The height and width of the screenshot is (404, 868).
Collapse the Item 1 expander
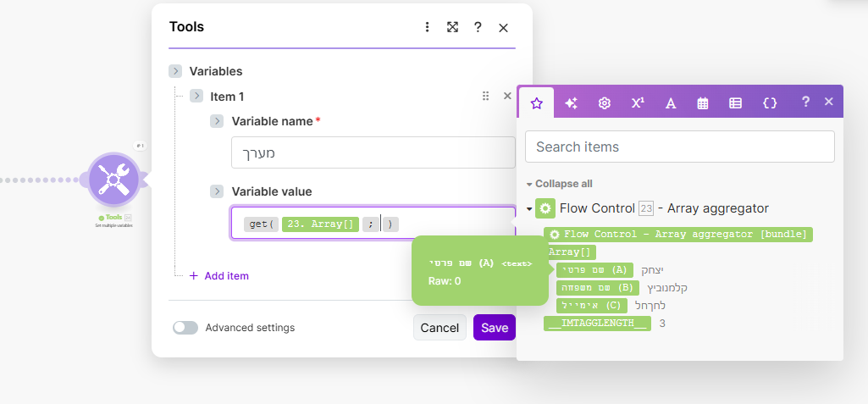[x=196, y=97]
